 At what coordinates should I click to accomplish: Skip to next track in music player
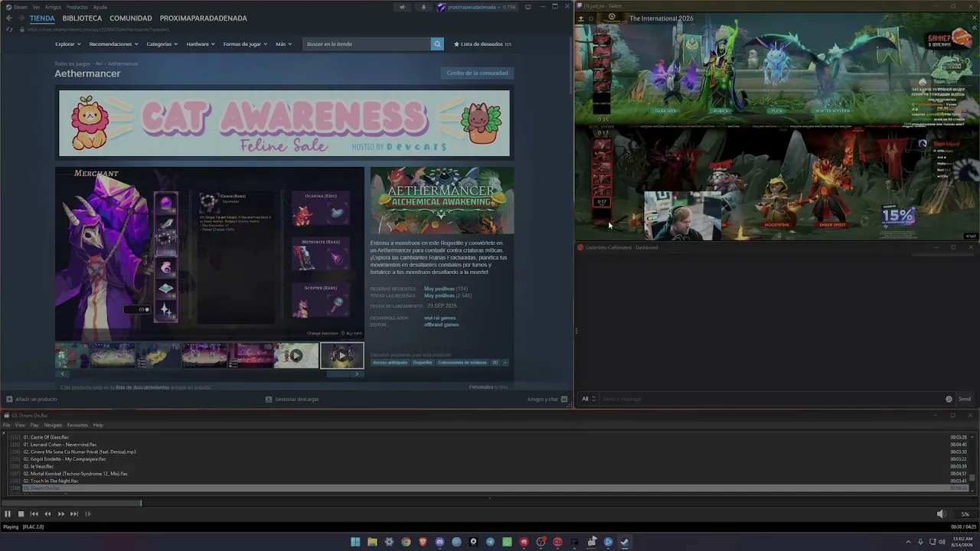74,514
